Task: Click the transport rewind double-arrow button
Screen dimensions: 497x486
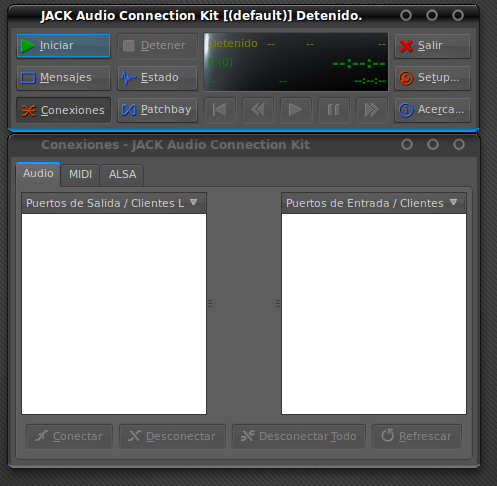Action: [258, 110]
